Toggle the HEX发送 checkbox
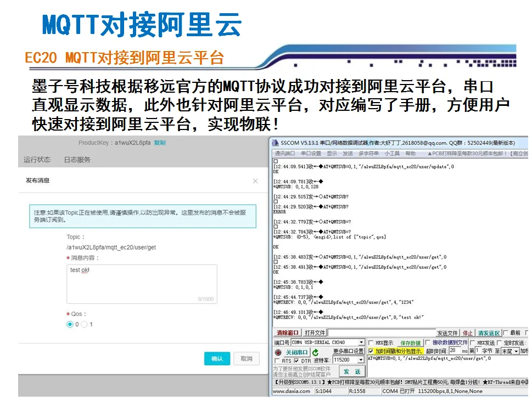Viewport: 532px width, 400px height. (473, 343)
